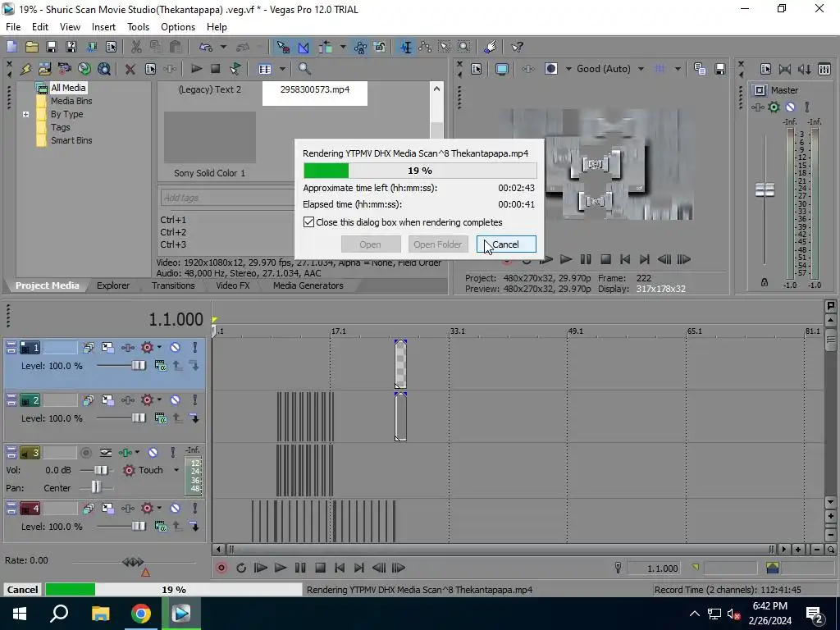Click the Preview on External Monitor icon
This screenshot has height=630, width=840.
[502, 69]
